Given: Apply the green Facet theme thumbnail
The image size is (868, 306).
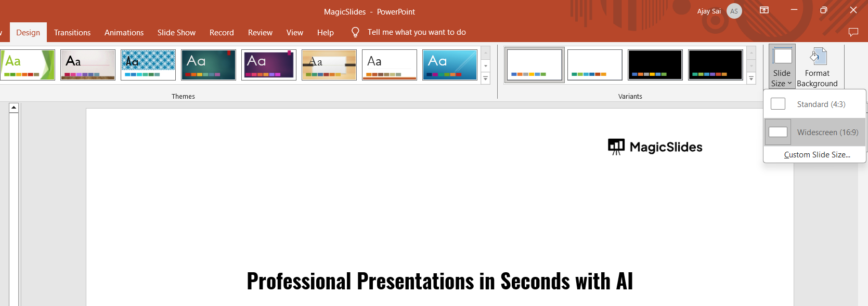Looking at the screenshot, I should click(x=28, y=65).
